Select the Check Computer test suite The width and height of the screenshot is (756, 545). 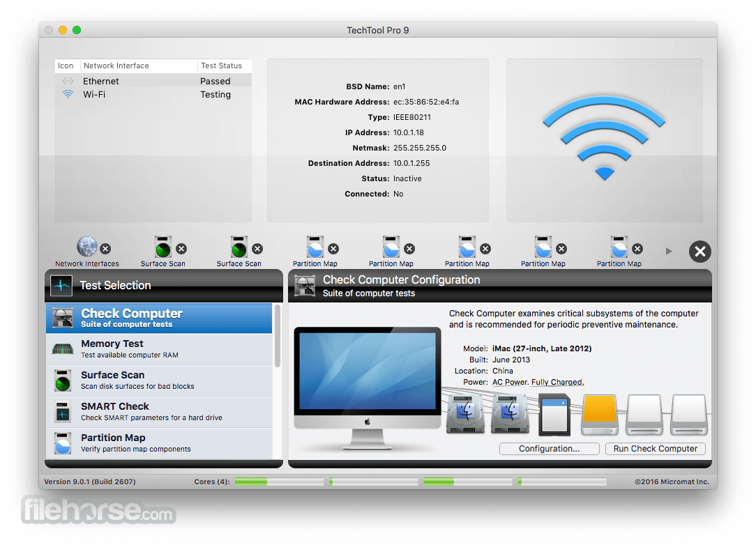click(x=159, y=318)
